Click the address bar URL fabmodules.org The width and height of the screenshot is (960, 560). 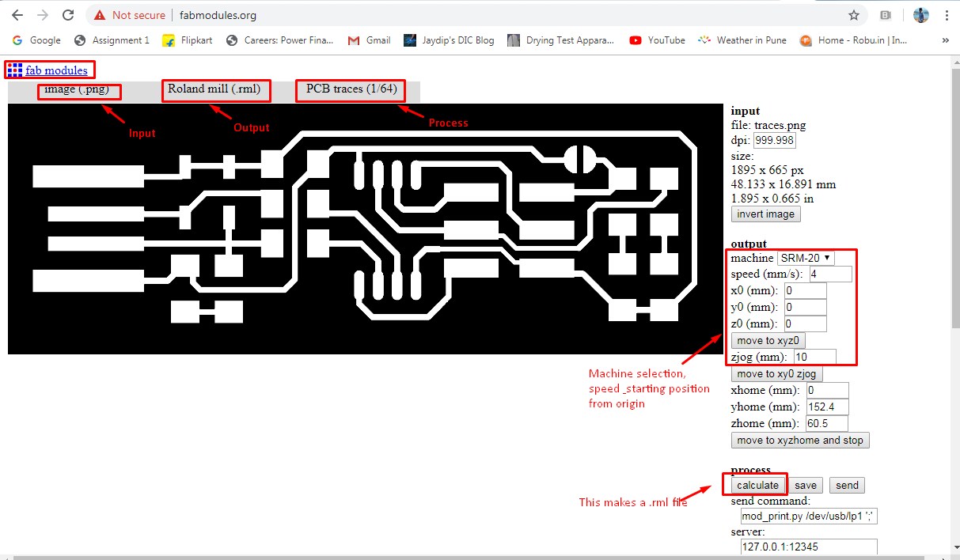pyautogui.click(x=217, y=15)
